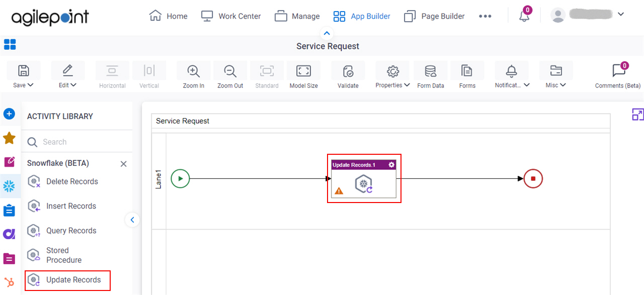Click the Standard zoom icon
644x295 pixels.
coord(267,71)
